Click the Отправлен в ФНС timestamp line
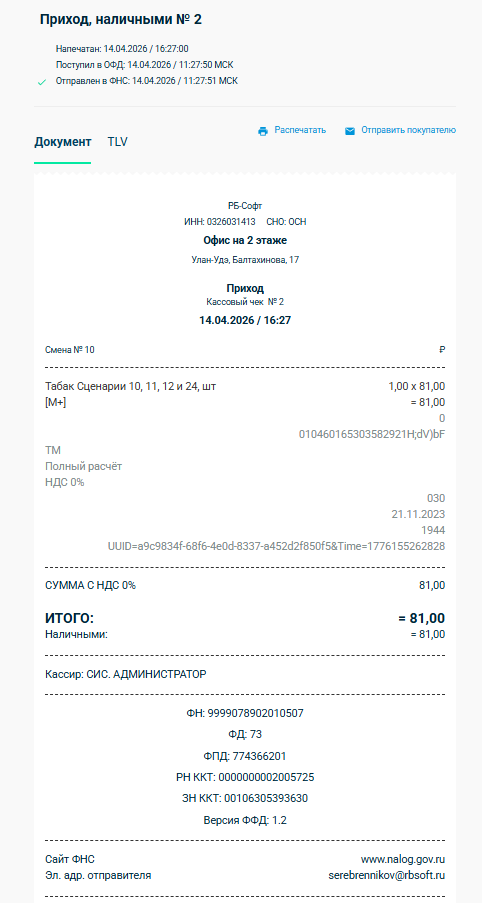Viewport: 482px width, 903px height. (x=147, y=81)
